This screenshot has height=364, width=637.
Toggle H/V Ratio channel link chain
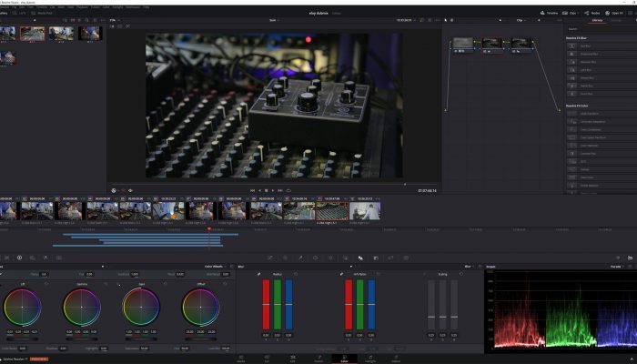[341, 274]
